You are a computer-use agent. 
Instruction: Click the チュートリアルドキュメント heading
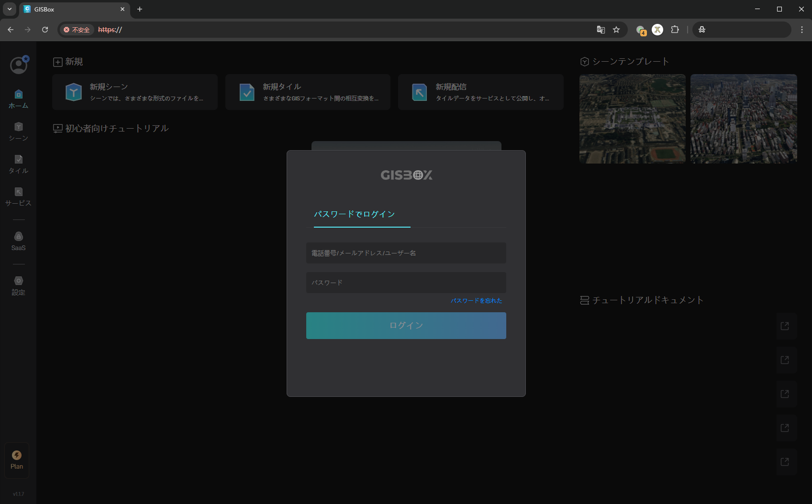(648, 300)
